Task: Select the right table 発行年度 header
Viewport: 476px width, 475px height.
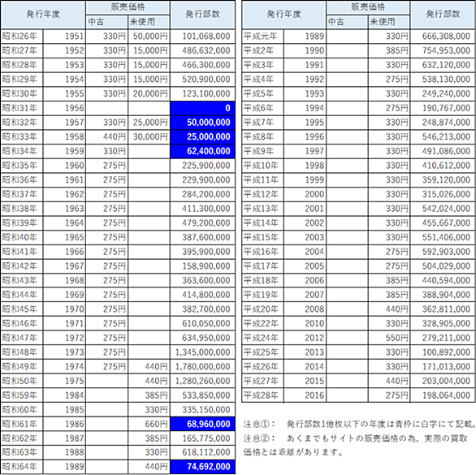Action: (x=283, y=15)
